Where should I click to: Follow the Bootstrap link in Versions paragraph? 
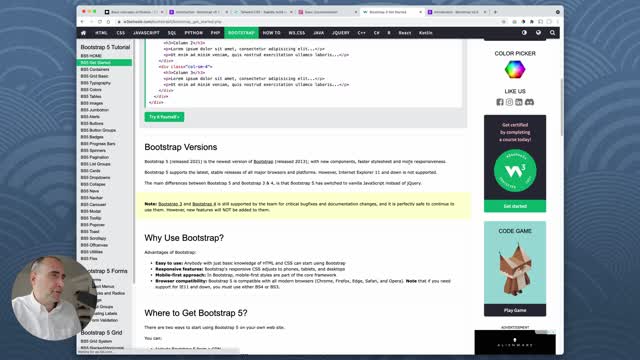[x=263, y=162]
